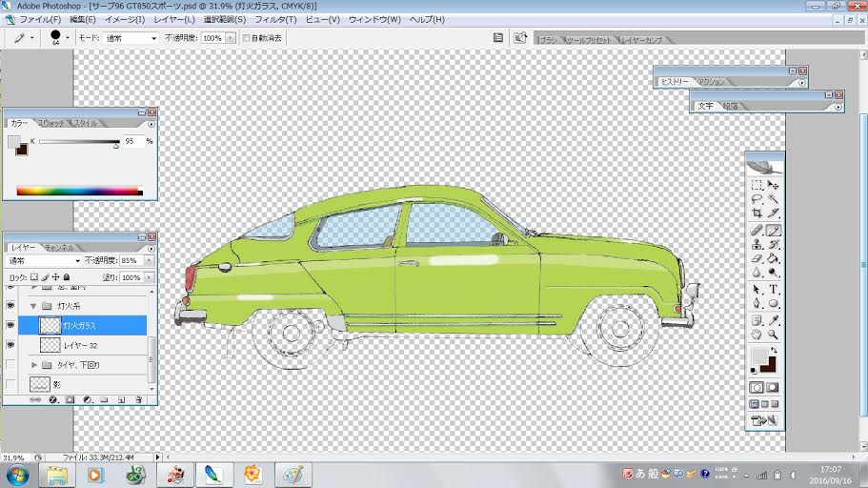This screenshot has width=868, height=488.
Task: Select the Pen tool
Action: (x=757, y=303)
